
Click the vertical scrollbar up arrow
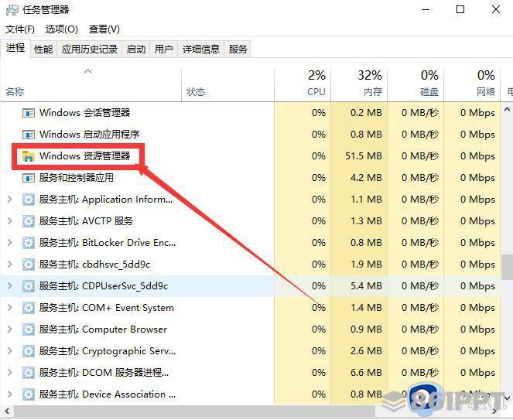point(507,110)
